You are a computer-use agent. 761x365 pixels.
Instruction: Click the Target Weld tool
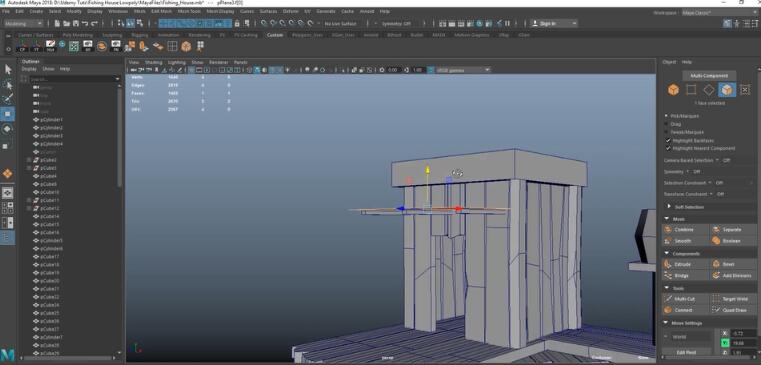click(733, 299)
